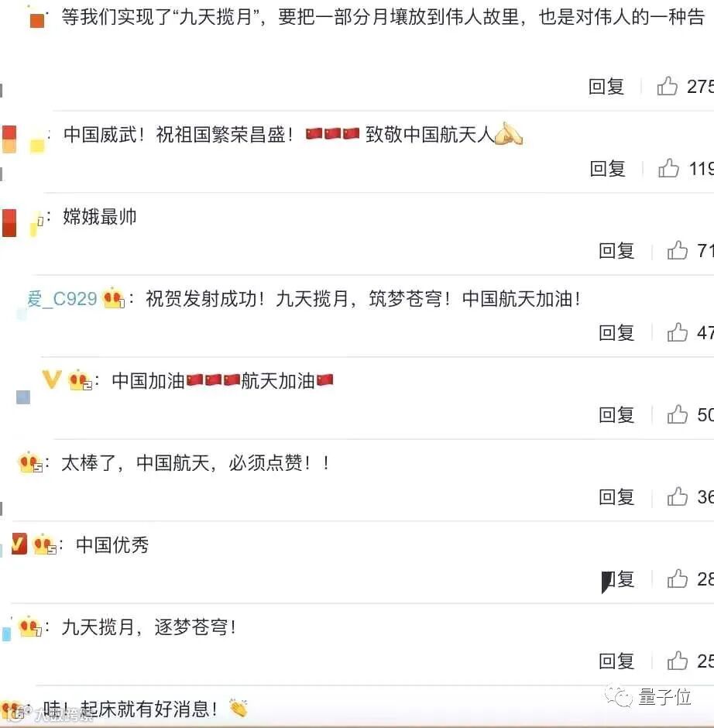Open user profile 爱_C929
The width and height of the screenshot is (714, 728).
coord(62,298)
